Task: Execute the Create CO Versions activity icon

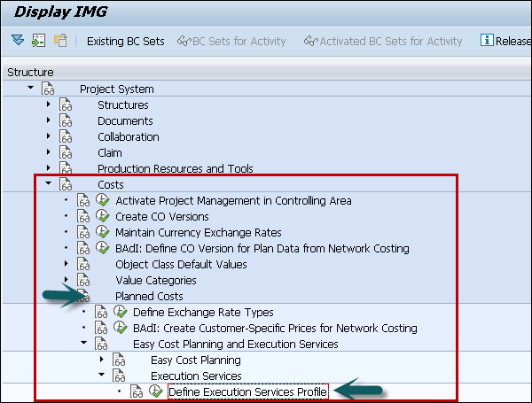Action: point(102,217)
